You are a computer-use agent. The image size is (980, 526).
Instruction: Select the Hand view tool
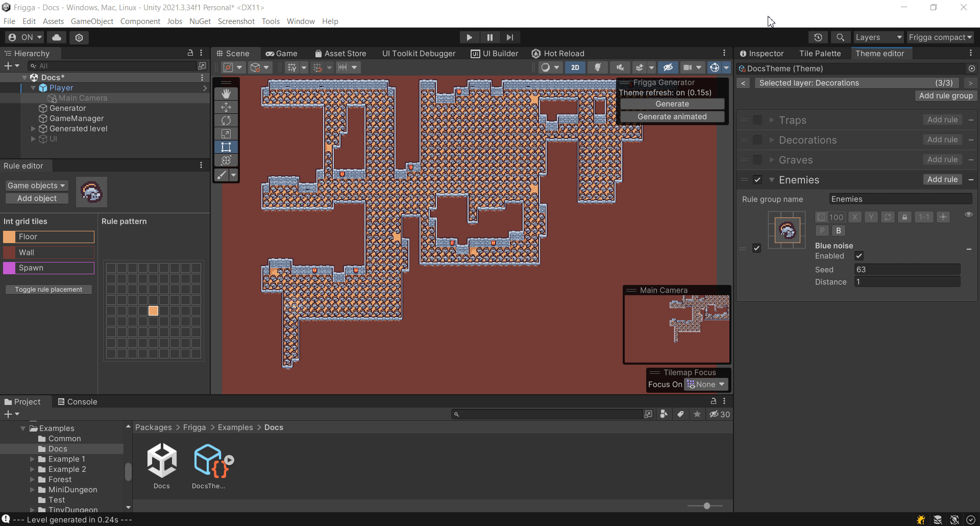coord(226,93)
